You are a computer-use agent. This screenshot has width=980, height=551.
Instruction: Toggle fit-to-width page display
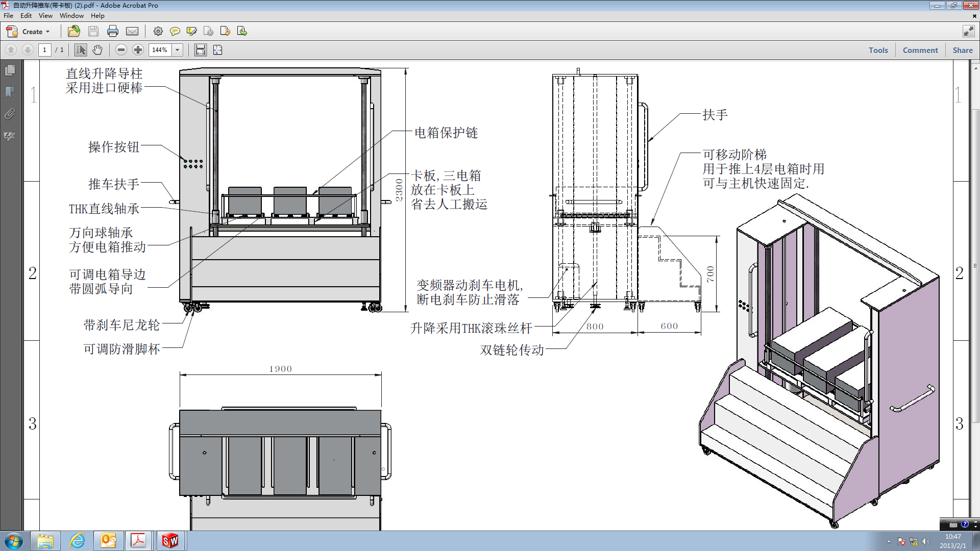(200, 49)
